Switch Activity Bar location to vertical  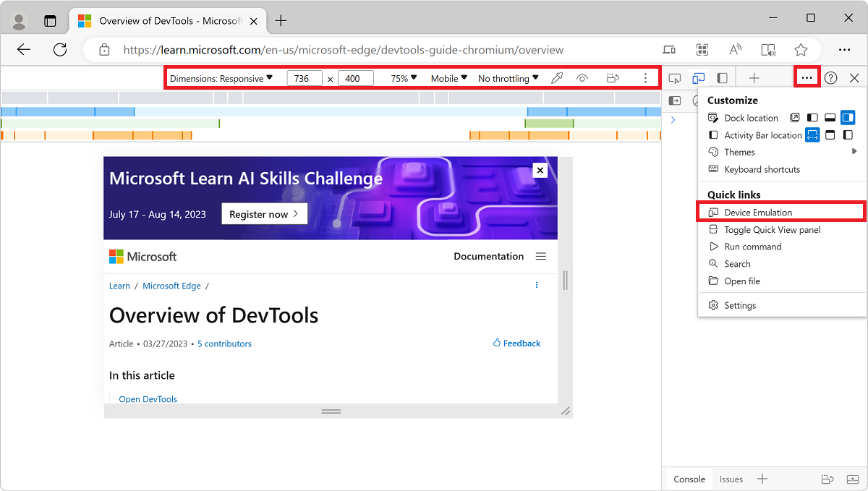[x=846, y=135]
